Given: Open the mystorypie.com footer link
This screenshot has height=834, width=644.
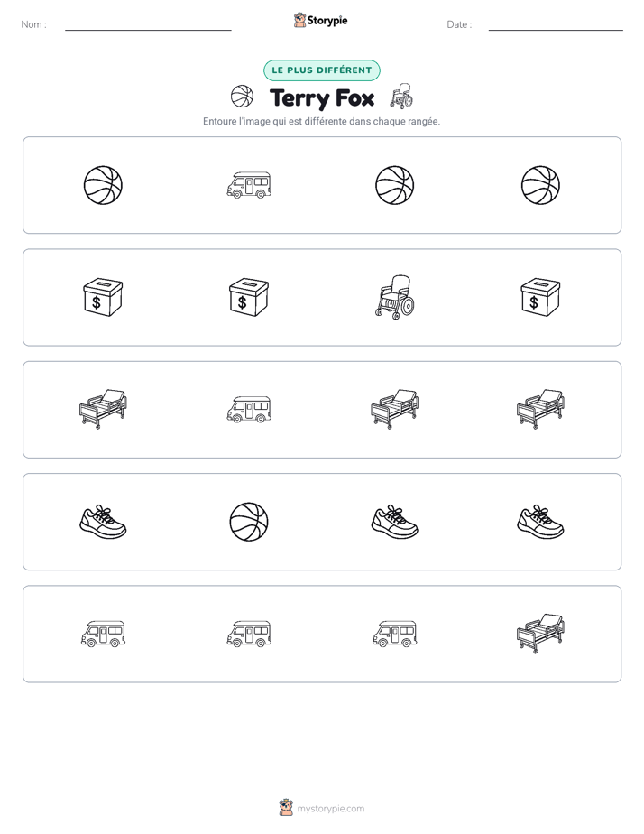Looking at the screenshot, I should pos(322,808).
